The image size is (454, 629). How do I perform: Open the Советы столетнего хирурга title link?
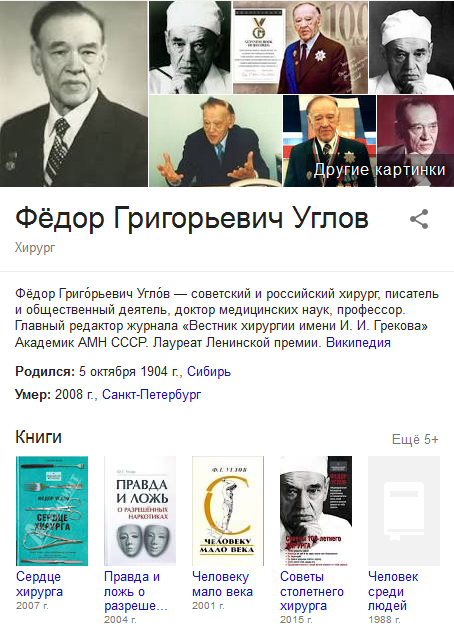point(312,591)
